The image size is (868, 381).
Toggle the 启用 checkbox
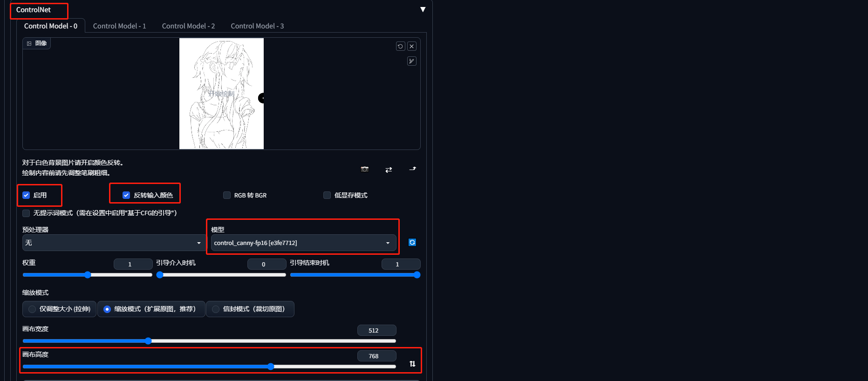[26, 195]
